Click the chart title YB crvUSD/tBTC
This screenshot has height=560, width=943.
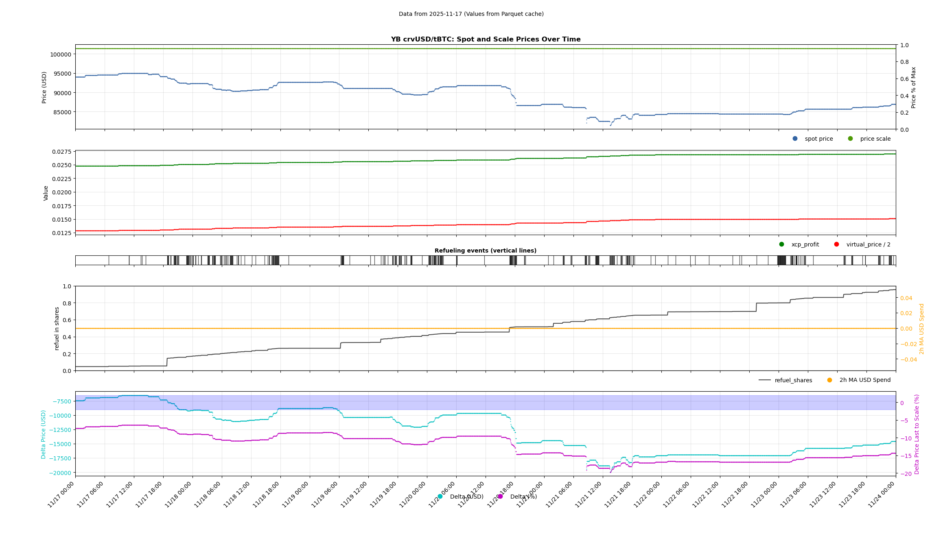(486, 39)
